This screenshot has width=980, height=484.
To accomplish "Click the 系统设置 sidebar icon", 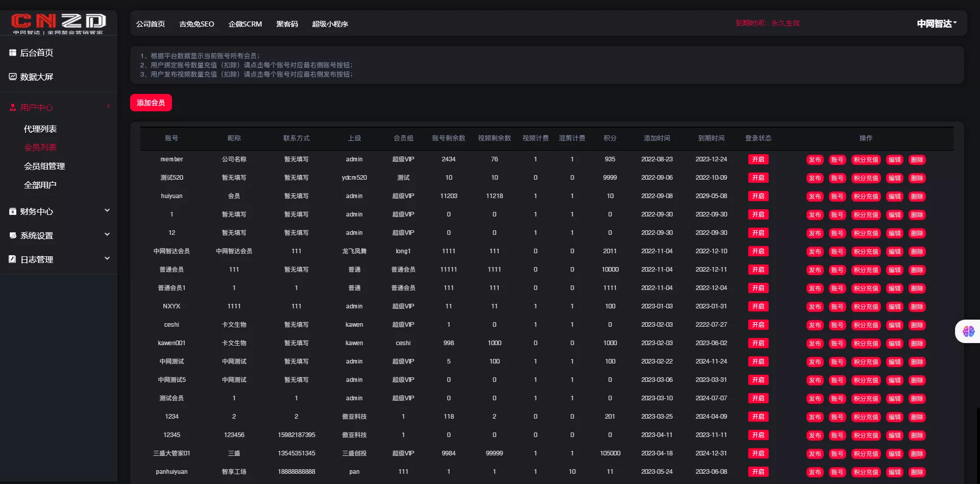I will [x=13, y=235].
